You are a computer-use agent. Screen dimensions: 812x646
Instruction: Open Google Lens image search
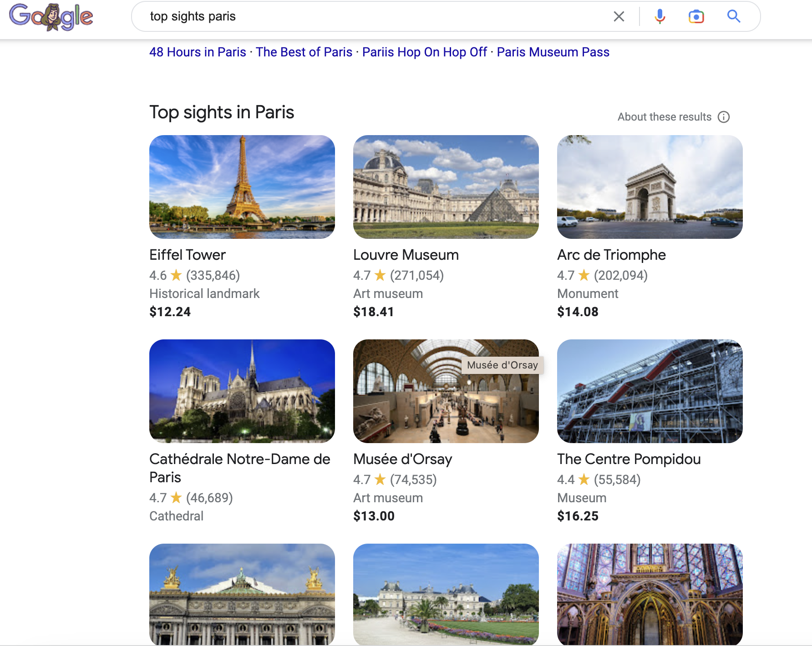[x=696, y=16]
